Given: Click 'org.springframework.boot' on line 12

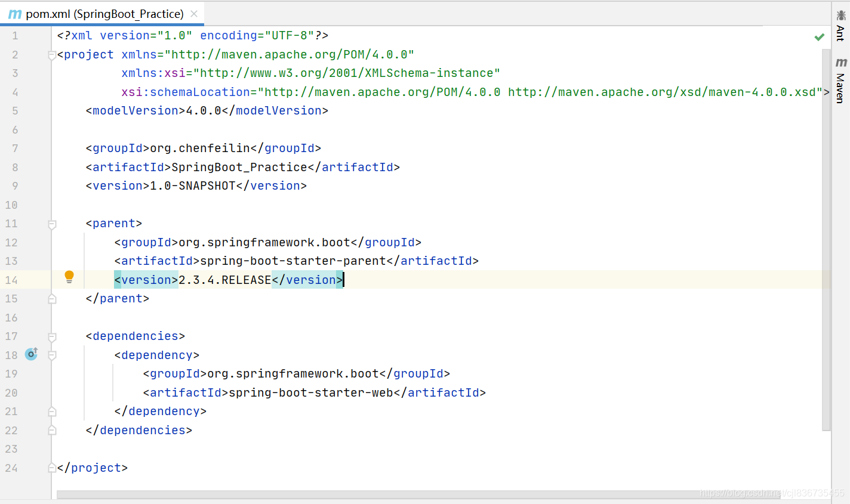Looking at the screenshot, I should click(264, 242).
